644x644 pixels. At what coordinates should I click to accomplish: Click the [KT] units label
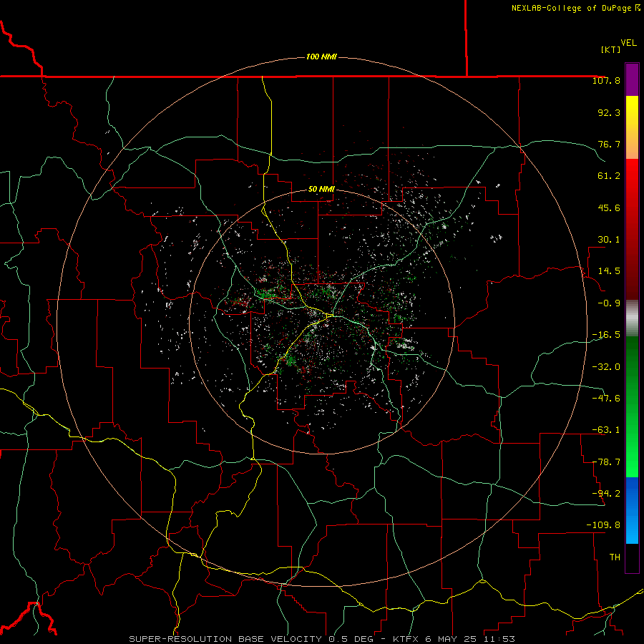611,49
